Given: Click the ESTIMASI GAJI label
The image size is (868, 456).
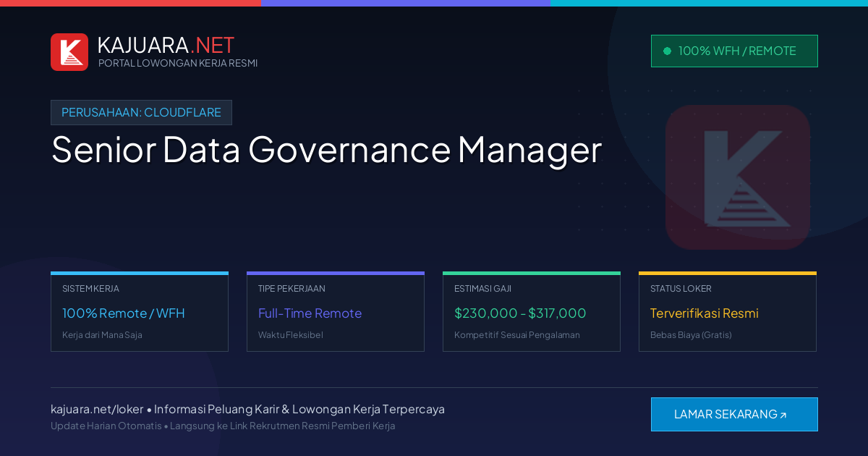Looking at the screenshot, I should 482,288.
